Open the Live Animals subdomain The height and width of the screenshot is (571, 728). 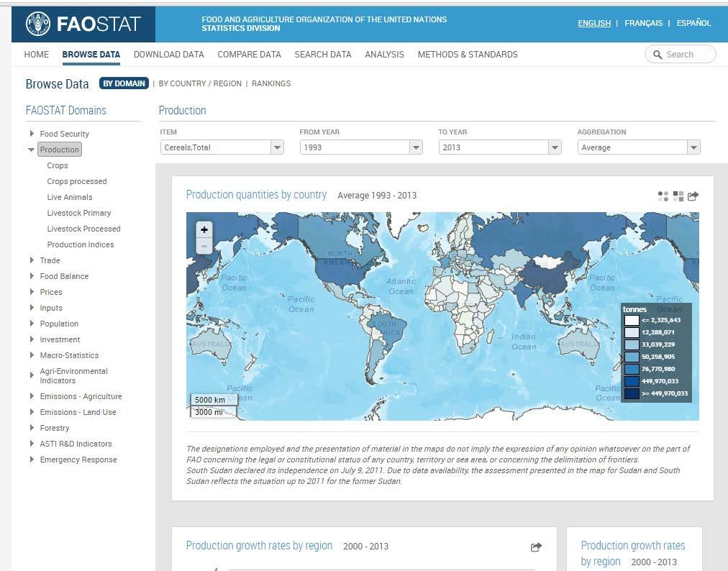tap(70, 197)
